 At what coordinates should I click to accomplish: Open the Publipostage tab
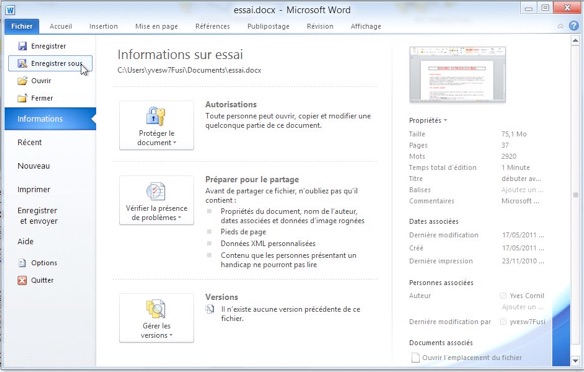(268, 26)
